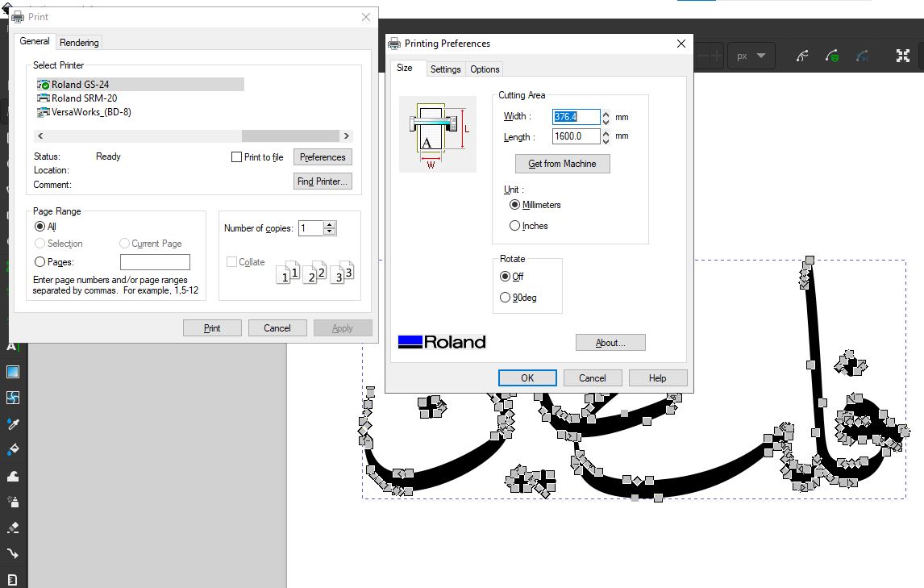Select the Dropper color picker tool
924x588 pixels.
tap(12, 423)
